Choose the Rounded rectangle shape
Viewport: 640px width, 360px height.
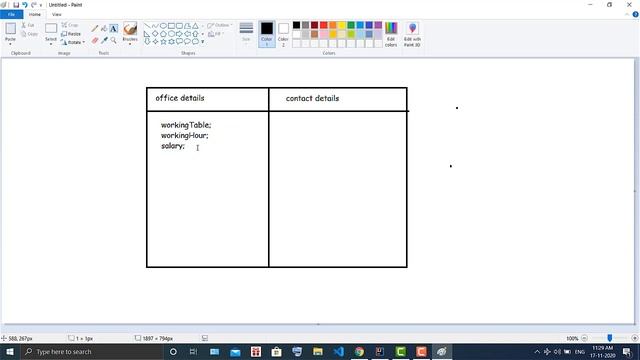(179, 26)
